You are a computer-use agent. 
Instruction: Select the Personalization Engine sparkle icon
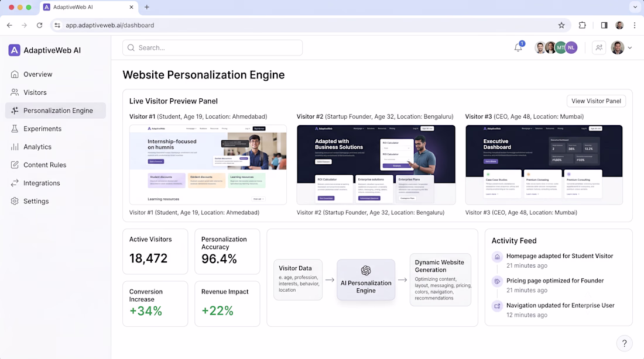(x=15, y=111)
